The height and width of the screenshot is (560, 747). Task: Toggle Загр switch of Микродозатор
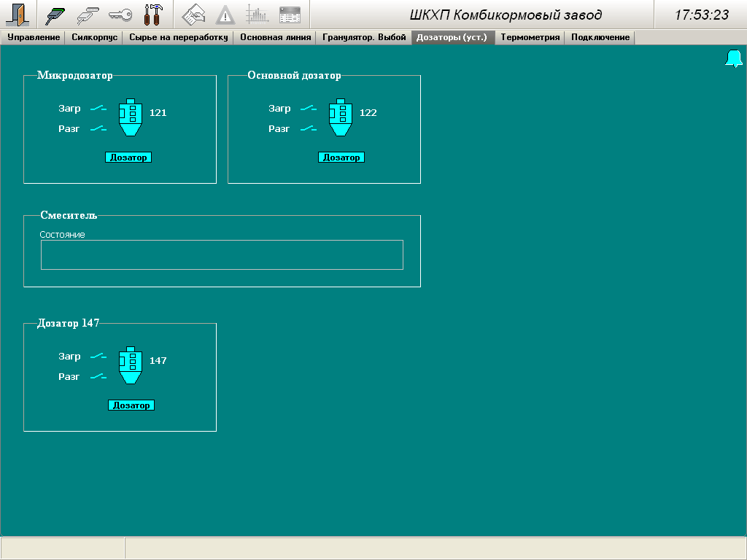[98, 109]
